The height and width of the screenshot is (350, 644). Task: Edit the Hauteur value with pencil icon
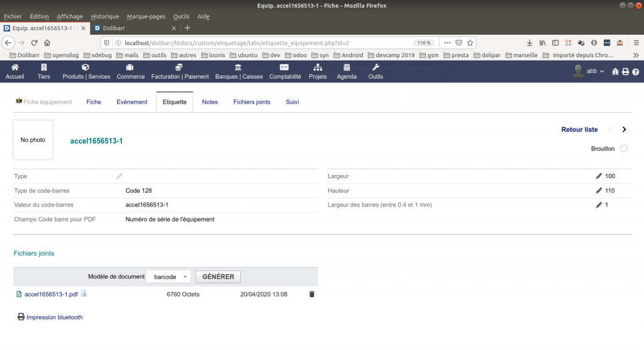(x=599, y=191)
